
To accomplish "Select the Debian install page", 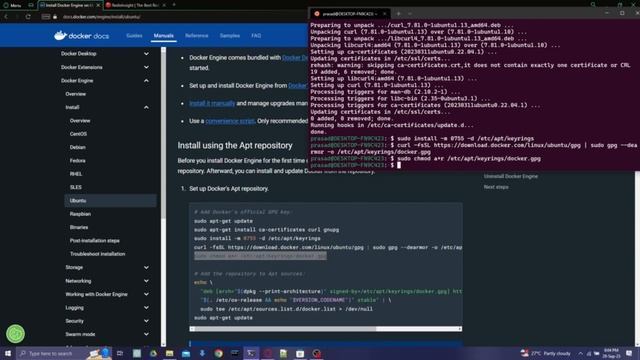I will [78, 147].
